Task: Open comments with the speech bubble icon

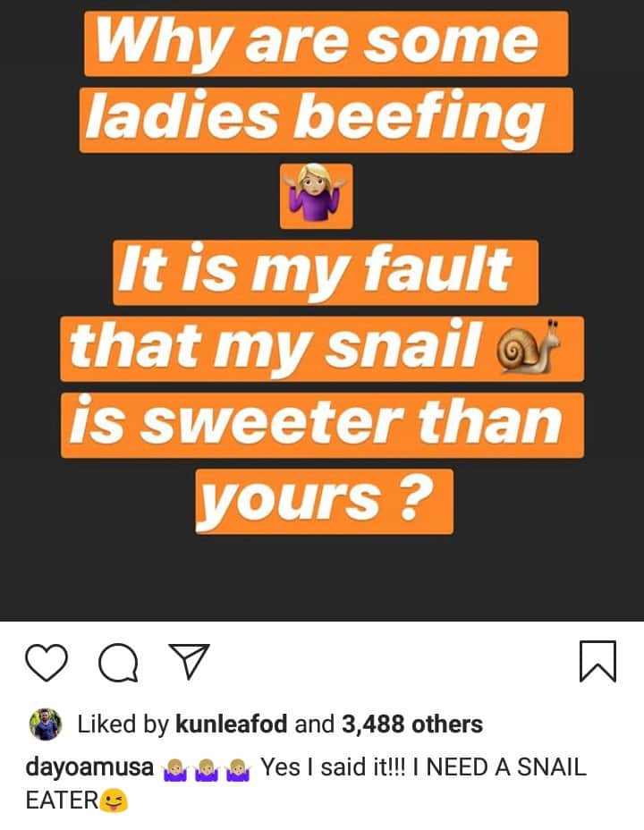Action: click(117, 664)
